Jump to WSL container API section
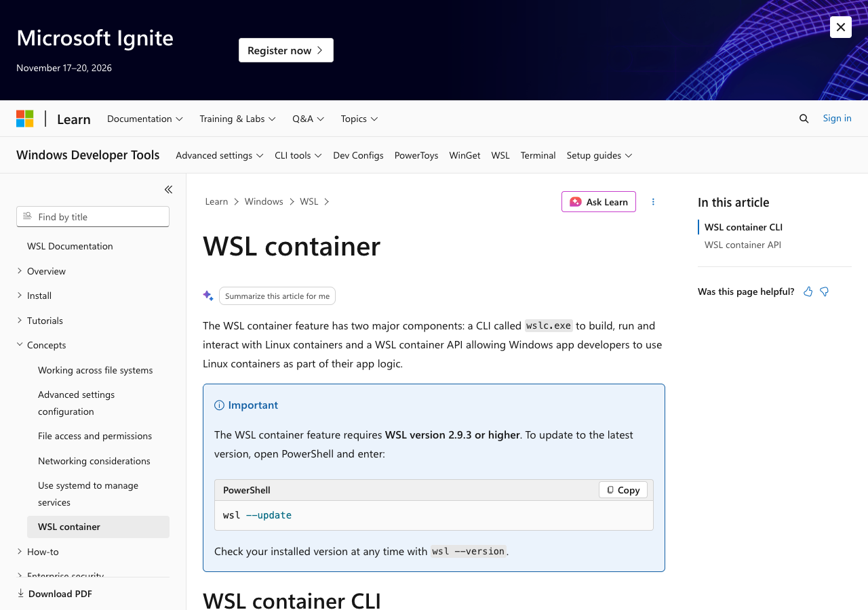The image size is (868, 610). pyautogui.click(x=743, y=245)
